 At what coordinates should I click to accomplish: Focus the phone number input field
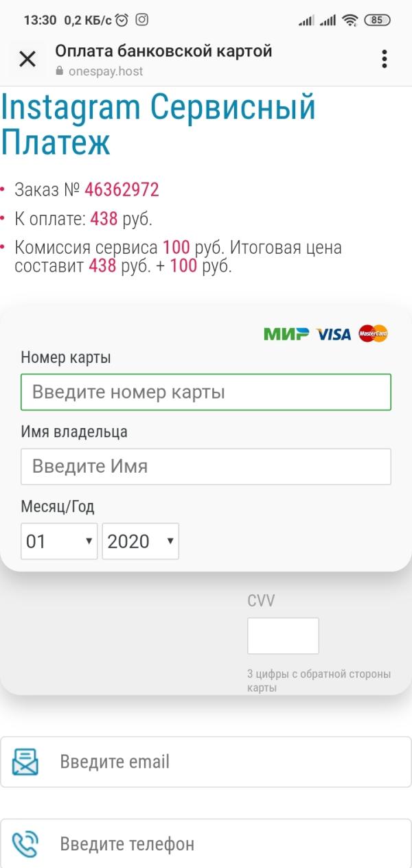(x=206, y=843)
